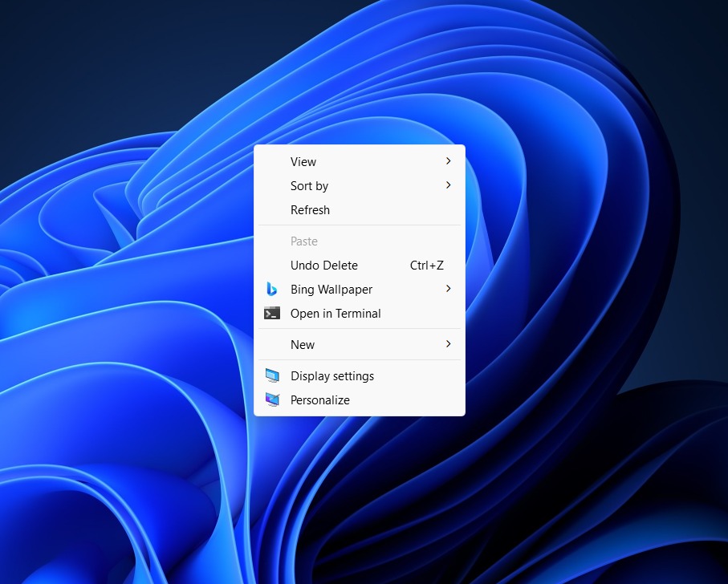Image resolution: width=728 pixels, height=584 pixels.
Task: Select Open in Terminal
Action: [x=360, y=314]
